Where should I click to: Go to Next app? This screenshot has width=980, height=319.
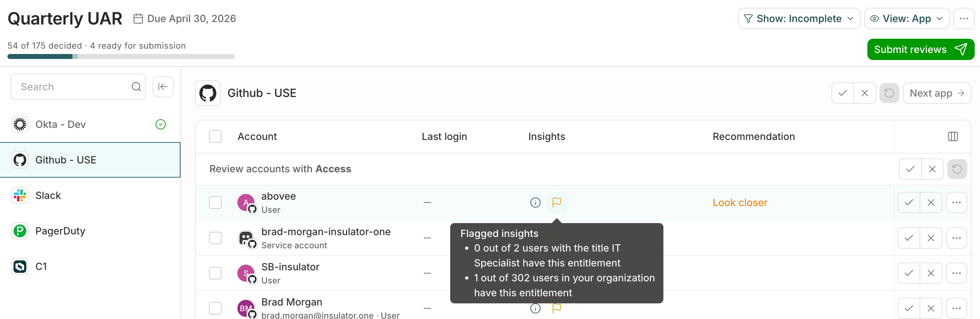click(x=937, y=93)
